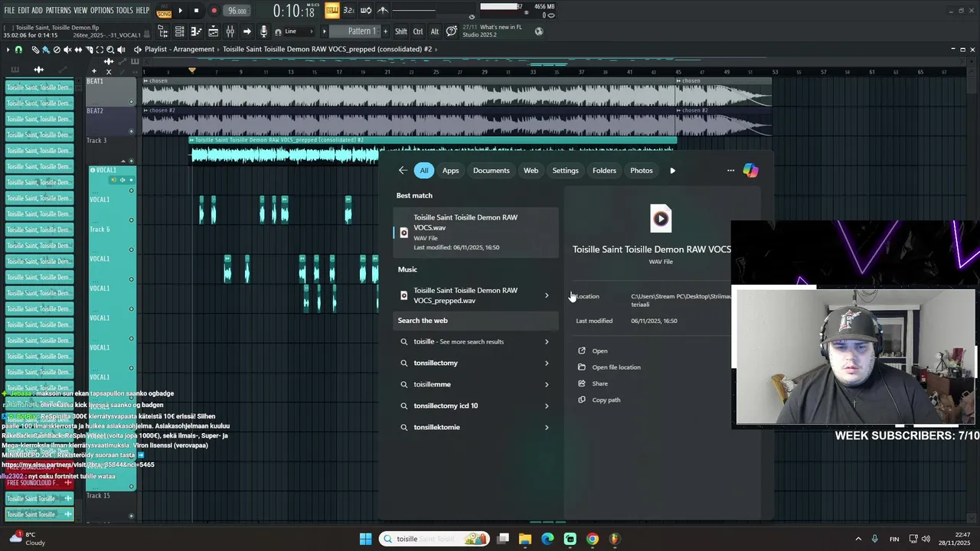The height and width of the screenshot is (551, 980).
Task: Open the PATTERNS menu
Action: point(58,11)
